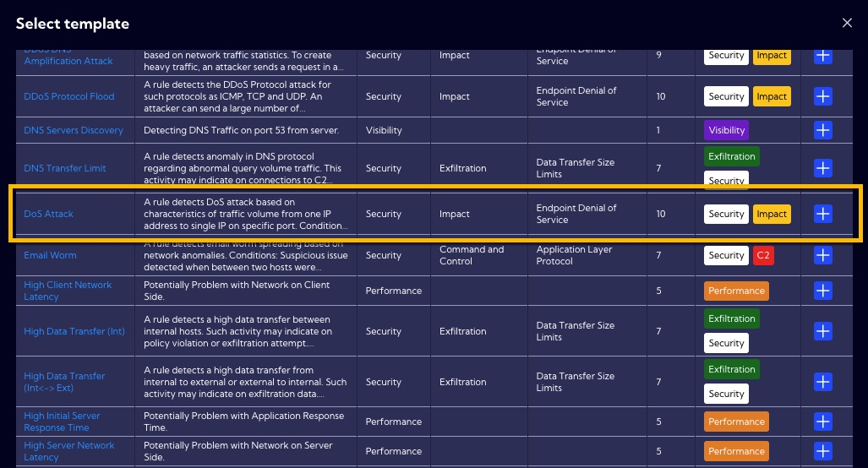
Task: Add the DDoS Protocol Flood template
Action: 822,96
